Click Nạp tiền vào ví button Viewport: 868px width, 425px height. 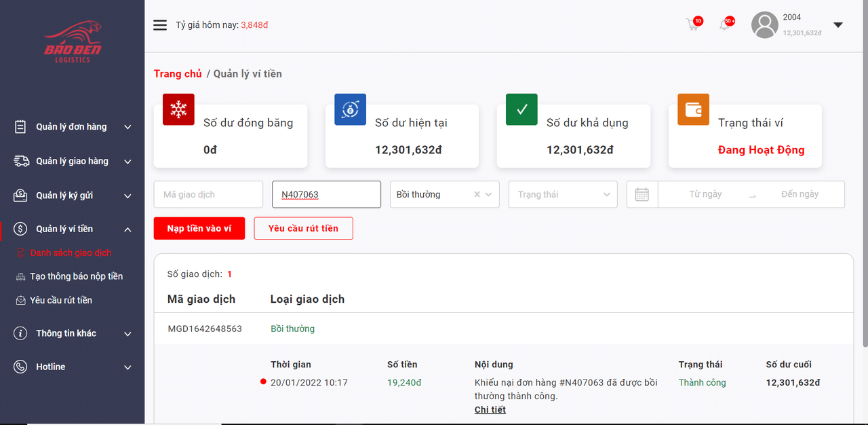[x=199, y=229]
